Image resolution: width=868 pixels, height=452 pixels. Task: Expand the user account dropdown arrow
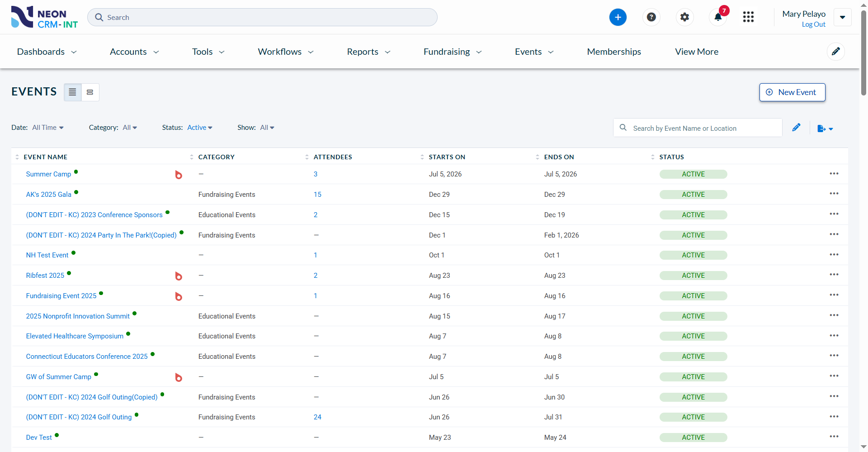click(842, 18)
